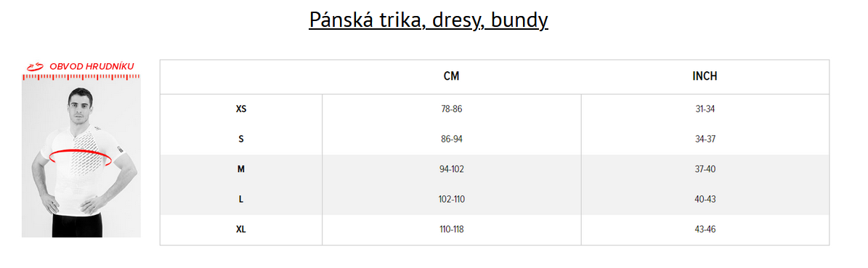Select the OBVOD HRUDNÍKU label
The image size is (868, 268).
point(92,66)
